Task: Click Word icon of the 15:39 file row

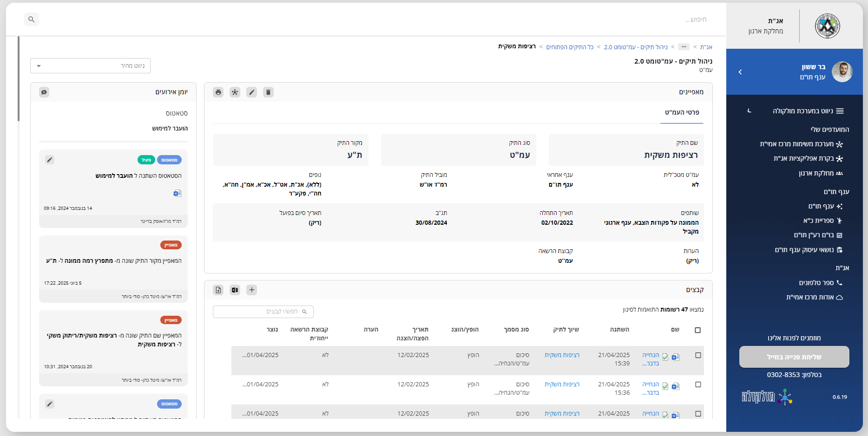Action: (676, 357)
